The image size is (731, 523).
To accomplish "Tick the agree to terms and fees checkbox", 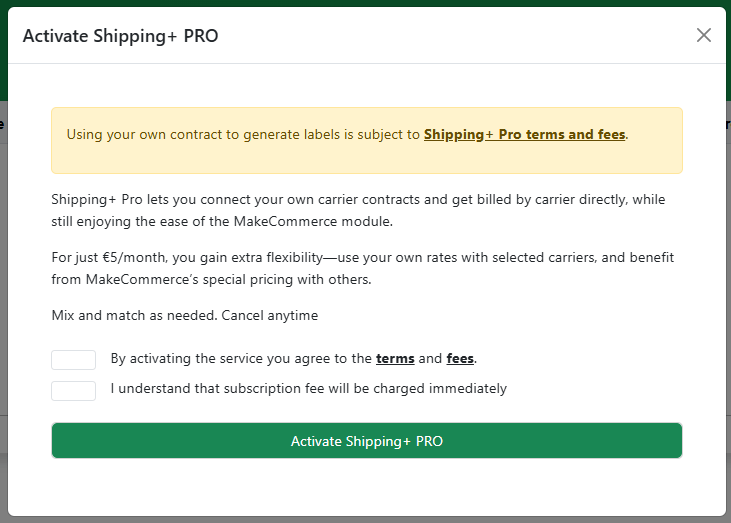I will 73,359.
